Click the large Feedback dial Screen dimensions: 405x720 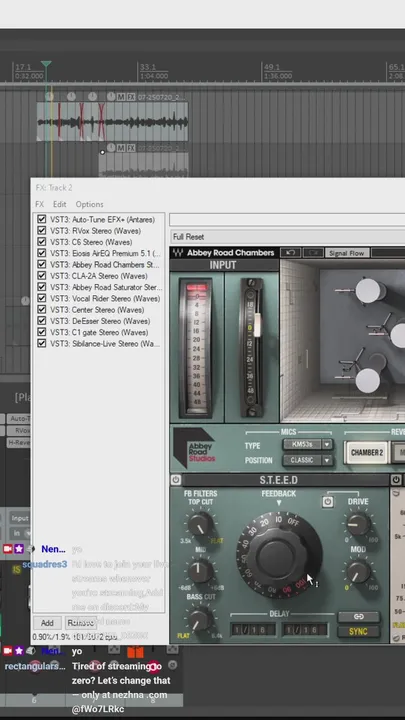point(279,555)
